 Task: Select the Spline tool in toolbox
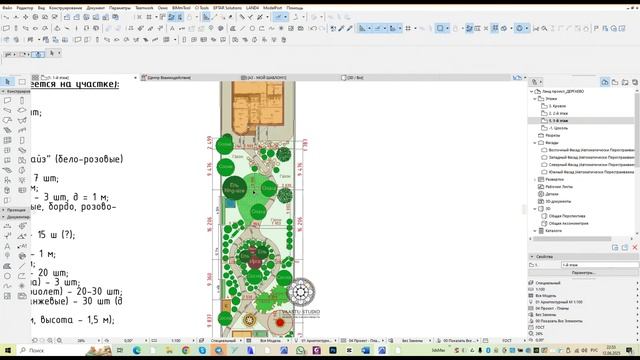7,286
